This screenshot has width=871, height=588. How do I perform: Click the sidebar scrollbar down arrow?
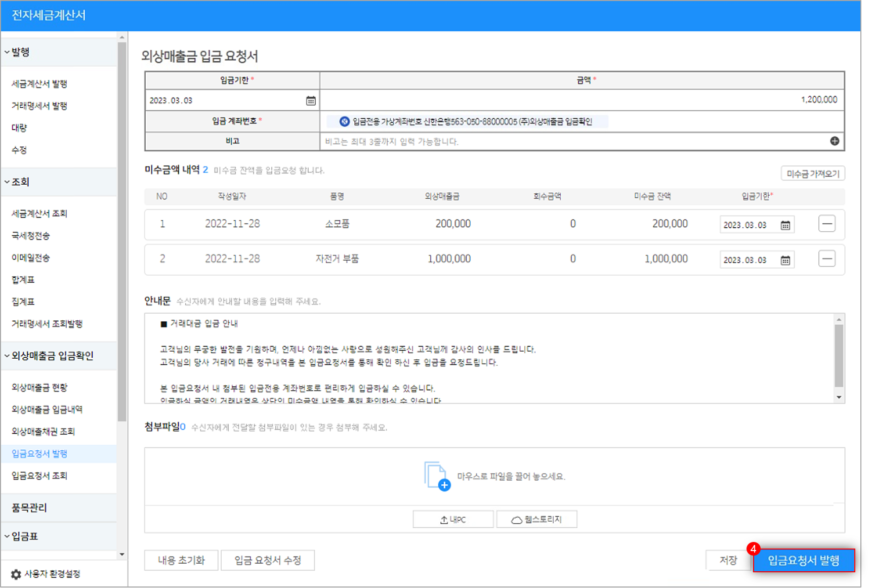pyautogui.click(x=122, y=554)
